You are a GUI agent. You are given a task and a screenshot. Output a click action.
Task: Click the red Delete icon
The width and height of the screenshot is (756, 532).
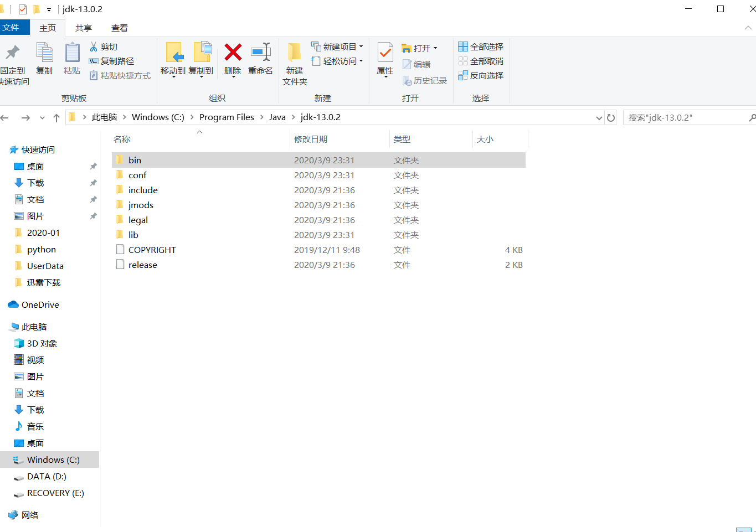[x=233, y=53]
